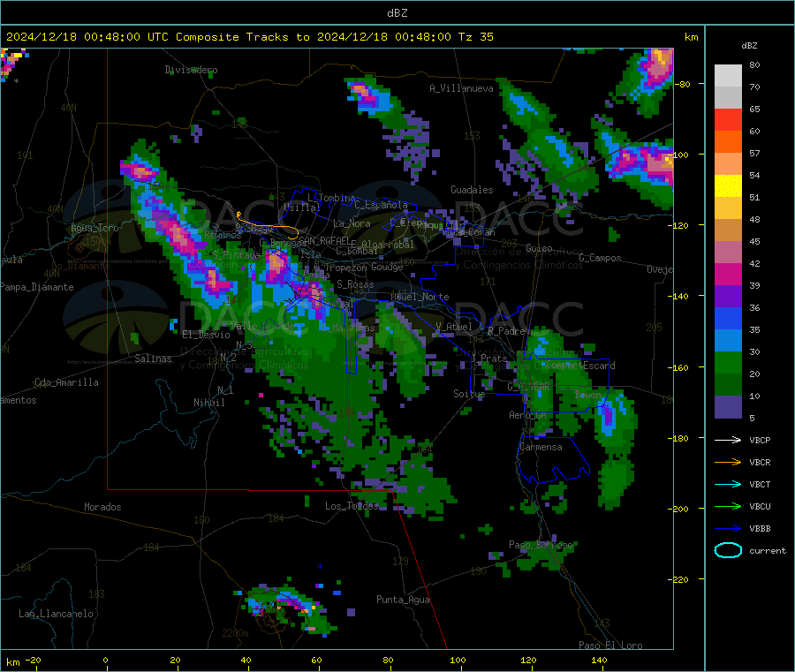Click the Pampa_Diamante map label
The height and width of the screenshot is (672, 795).
coord(36,287)
